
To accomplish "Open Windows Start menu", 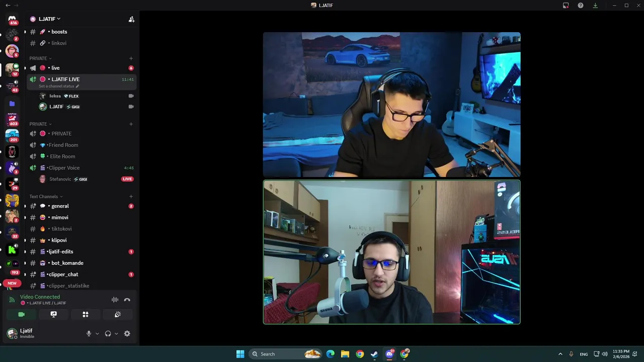I will point(240,354).
